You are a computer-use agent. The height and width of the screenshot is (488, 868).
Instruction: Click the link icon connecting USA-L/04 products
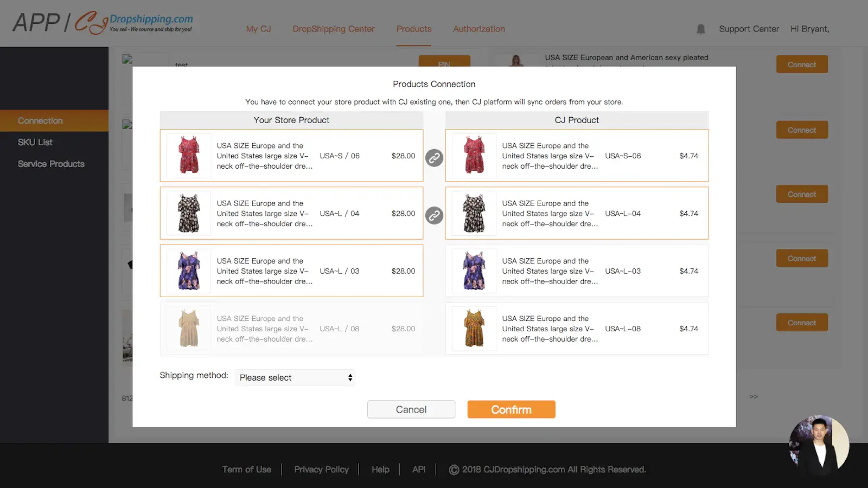coord(434,215)
